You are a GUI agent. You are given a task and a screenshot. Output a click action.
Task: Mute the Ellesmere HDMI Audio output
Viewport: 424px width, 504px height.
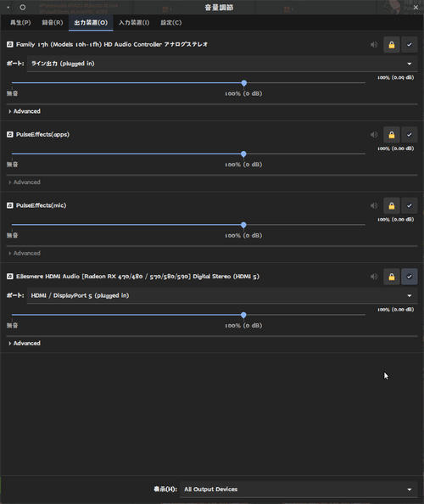(374, 277)
